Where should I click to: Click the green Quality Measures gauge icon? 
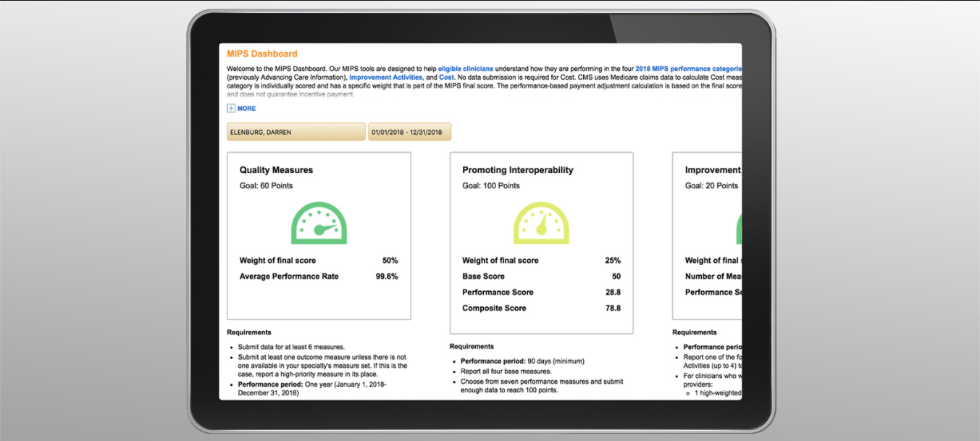[x=319, y=222]
